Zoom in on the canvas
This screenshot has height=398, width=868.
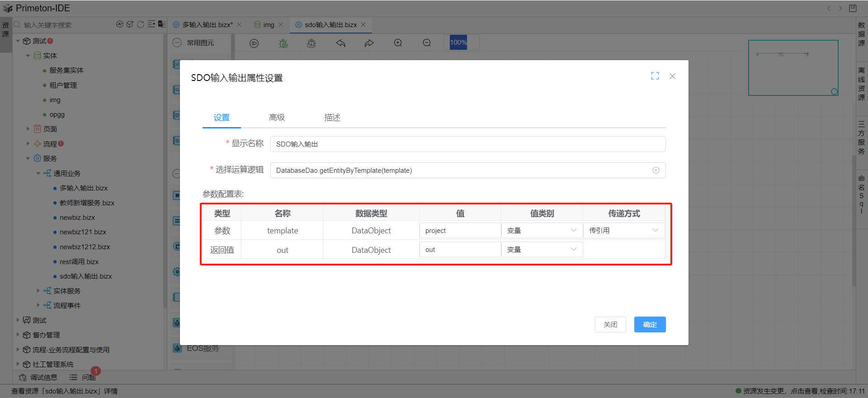point(398,43)
